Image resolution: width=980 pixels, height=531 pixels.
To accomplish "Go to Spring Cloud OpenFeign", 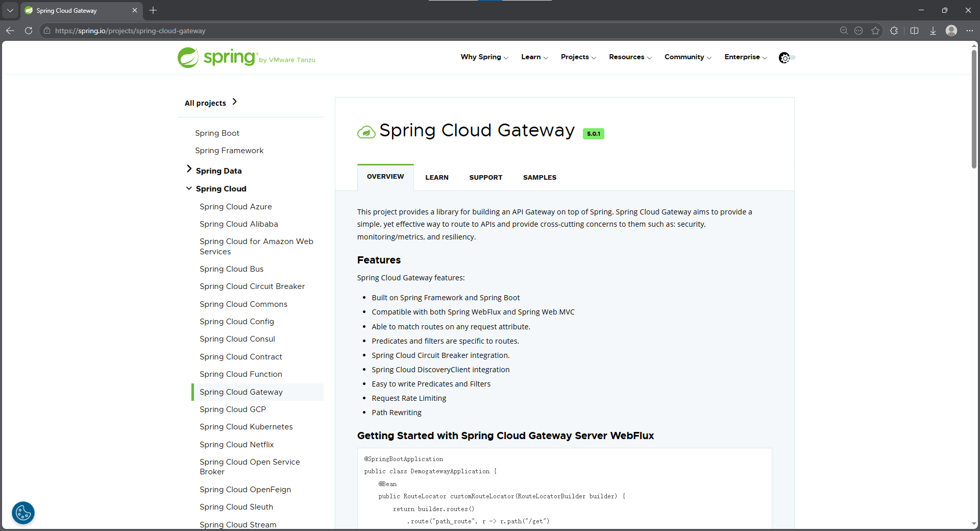I will [246, 490].
